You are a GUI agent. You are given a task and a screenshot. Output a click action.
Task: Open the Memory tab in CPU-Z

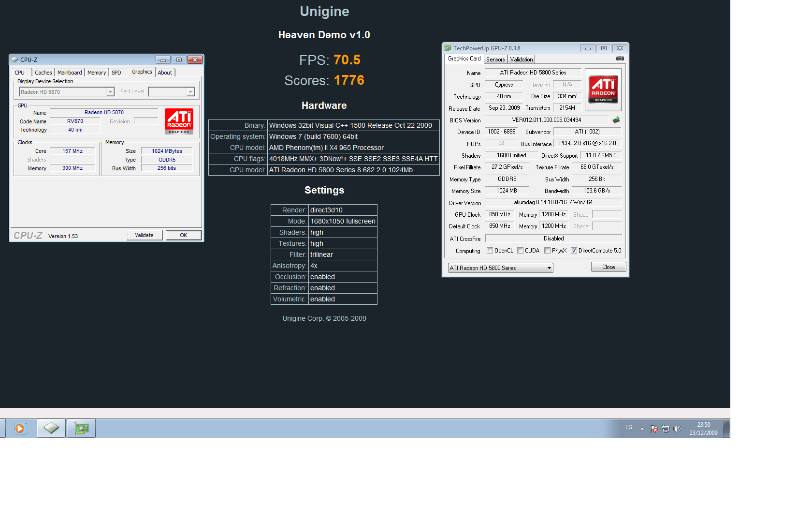(x=97, y=73)
